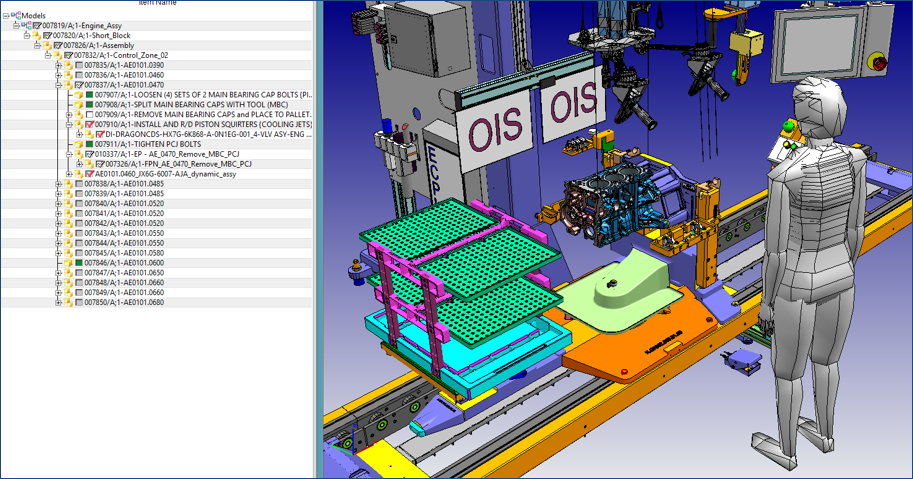This screenshot has height=479, width=913.
Task: Toggle checkbox for 007819 Engine_Assy
Action: point(37,26)
